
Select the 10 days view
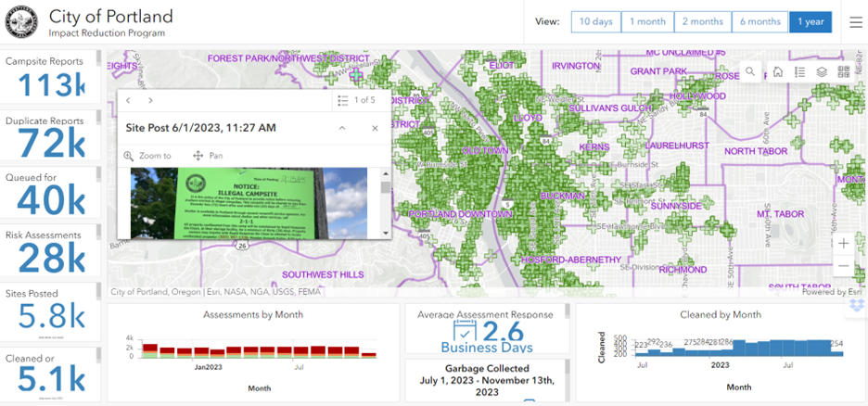click(595, 21)
